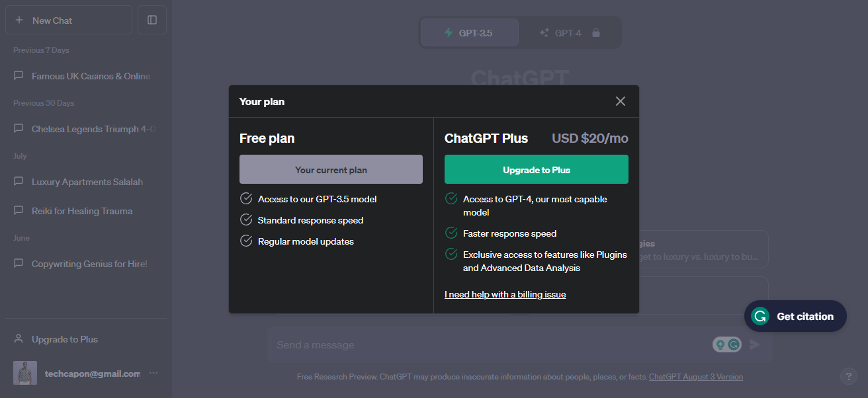Toggle the sidebar collapse icon
Viewport: 868px width, 398px height.
click(x=152, y=20)
